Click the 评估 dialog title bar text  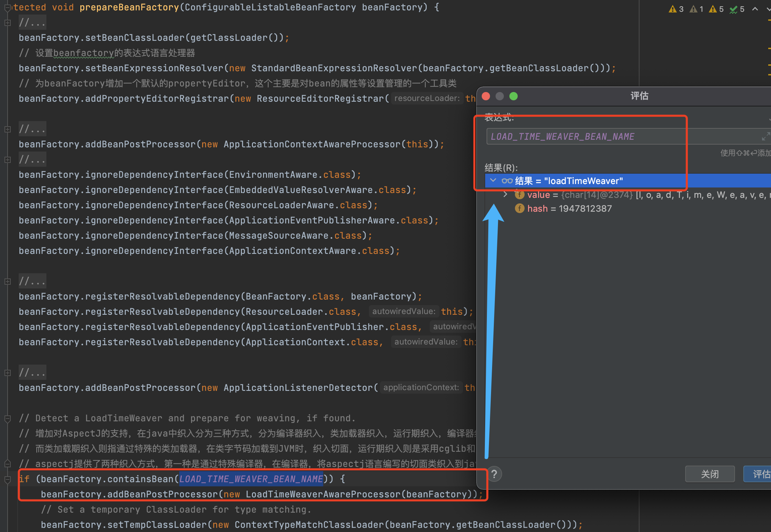tap(639, 96)
